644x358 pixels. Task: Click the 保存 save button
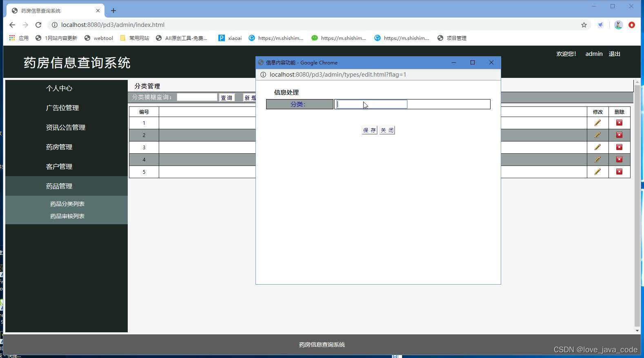click(369, 130)
